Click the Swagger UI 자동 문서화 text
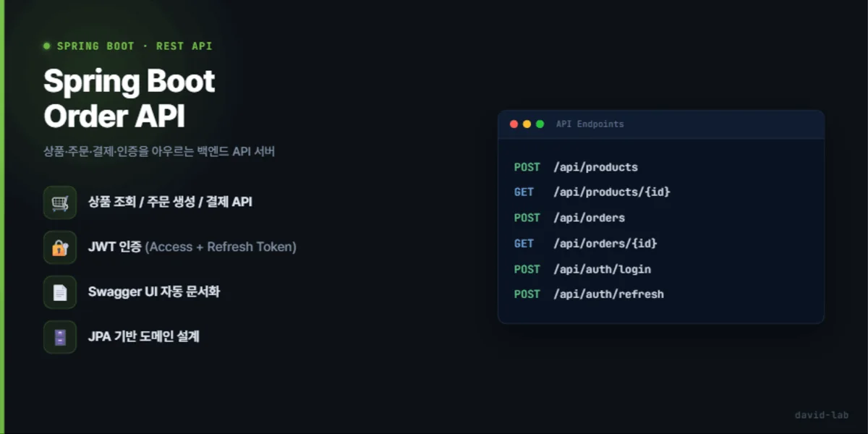Screen dimensions: 868x434 click(x=154, y=292)
